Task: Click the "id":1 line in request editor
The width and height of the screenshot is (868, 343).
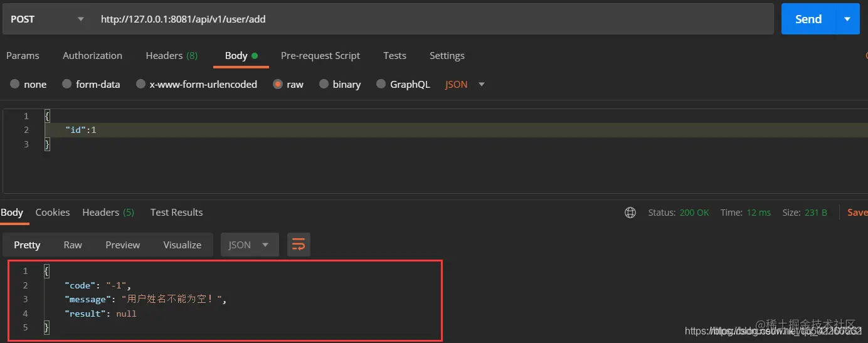Action: 81,130
